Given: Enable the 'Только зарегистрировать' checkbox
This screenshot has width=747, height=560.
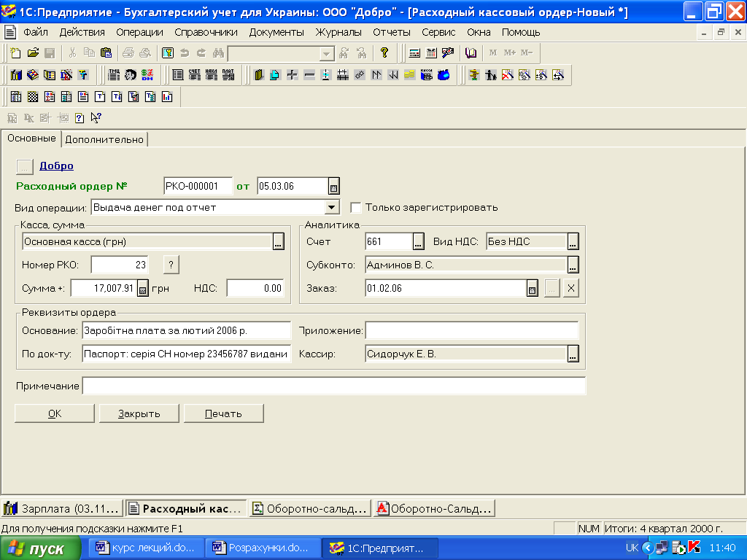Looking at the screenshot, I should (356, 207).
